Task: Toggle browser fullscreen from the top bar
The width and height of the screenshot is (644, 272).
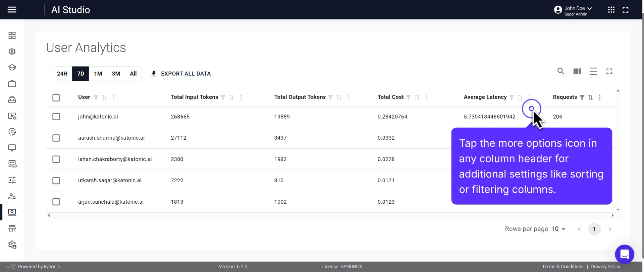Action: pos(626,10)
